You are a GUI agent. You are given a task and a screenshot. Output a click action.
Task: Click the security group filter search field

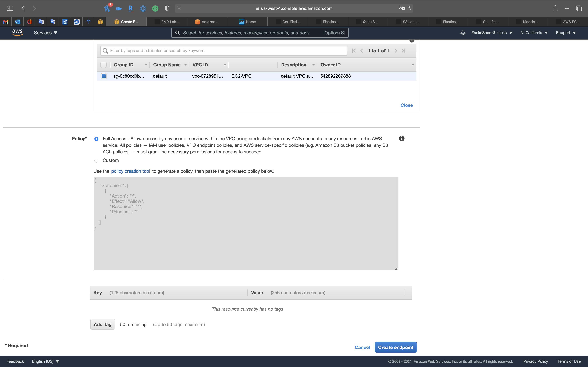pyautogui.click(x=224, y=51)
